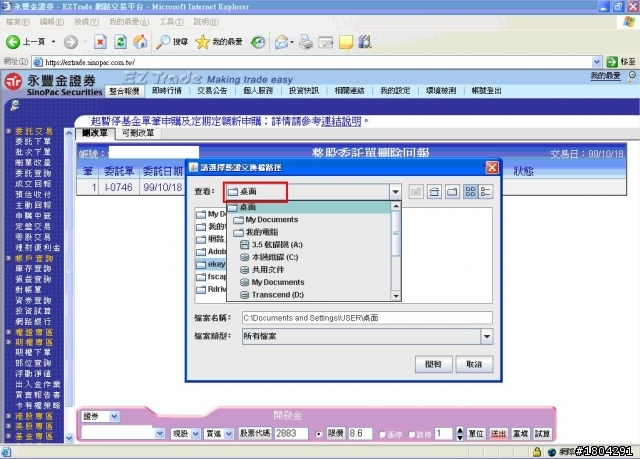Screen dimensions: 640x459
Task: Switch to the 可刪改單 tab
Action: [x=138, y=133]
